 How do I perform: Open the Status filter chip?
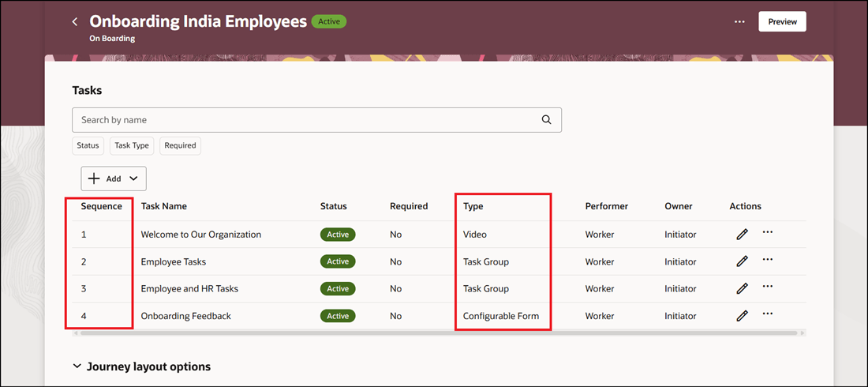click(88, 145)
